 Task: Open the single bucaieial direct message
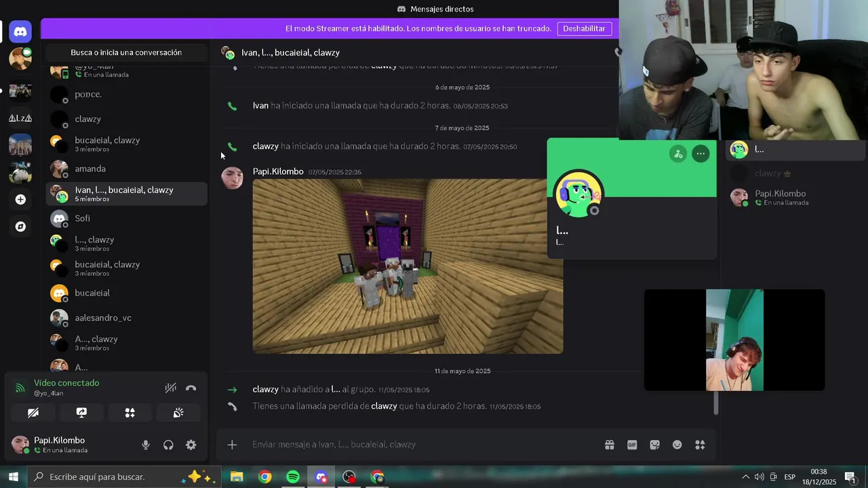[x=126, y=293]
